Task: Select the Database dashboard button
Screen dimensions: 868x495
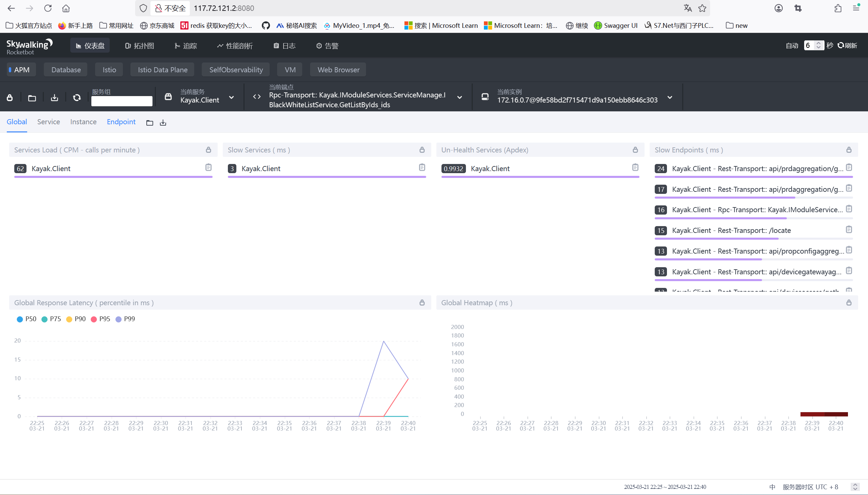Action: pyautogui.click(x=66, y=70)
